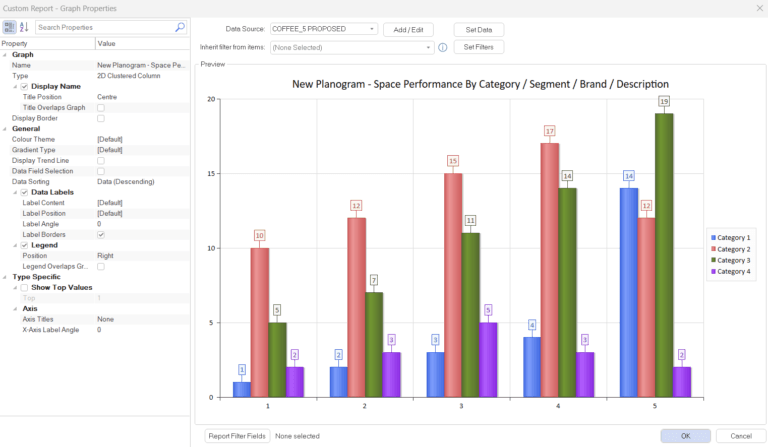
Task: Select the Label Content value
Action: [110, 203]
